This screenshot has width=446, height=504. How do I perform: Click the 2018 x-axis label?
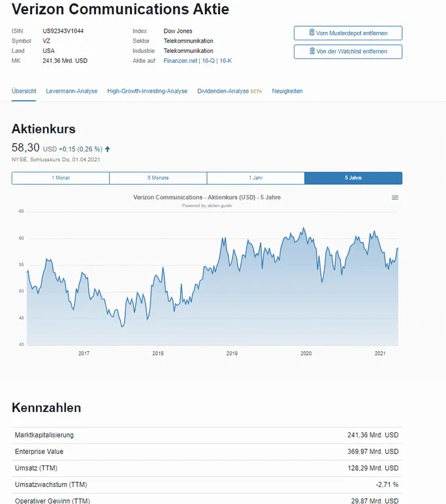coord(158,354)
